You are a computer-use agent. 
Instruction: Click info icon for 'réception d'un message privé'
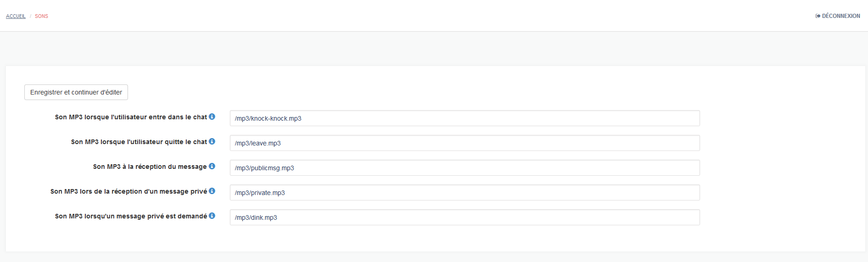pos(212,191)
